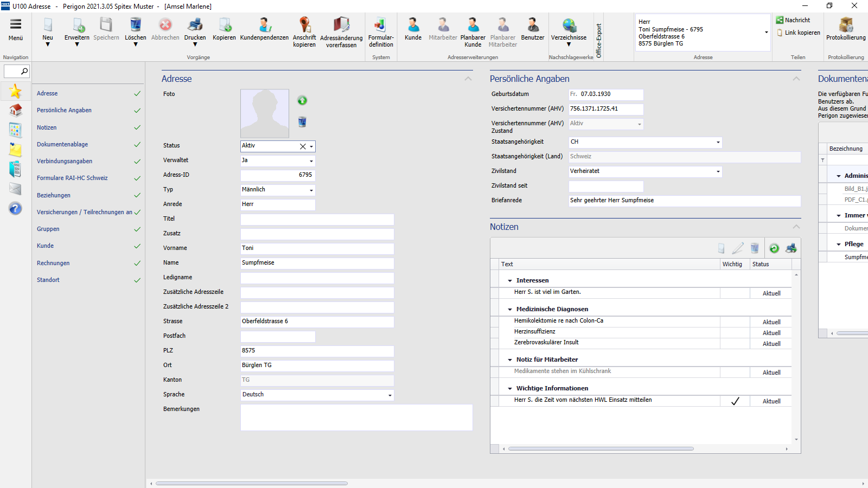Upload a photo with the green arrow icon
The height and width of the screenshot is (488, 868).
pos(302,100)
